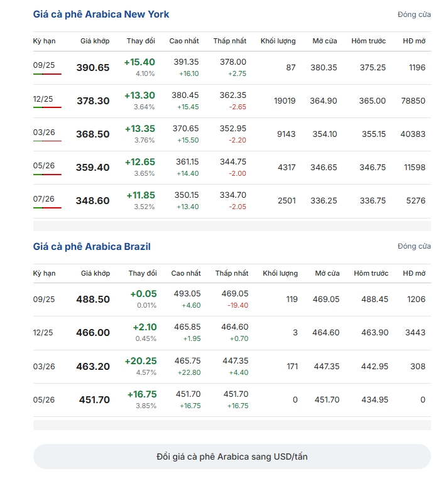Select the 05/26 Brazil contract row
Viewport: 448px width, 481px height.
232,400
